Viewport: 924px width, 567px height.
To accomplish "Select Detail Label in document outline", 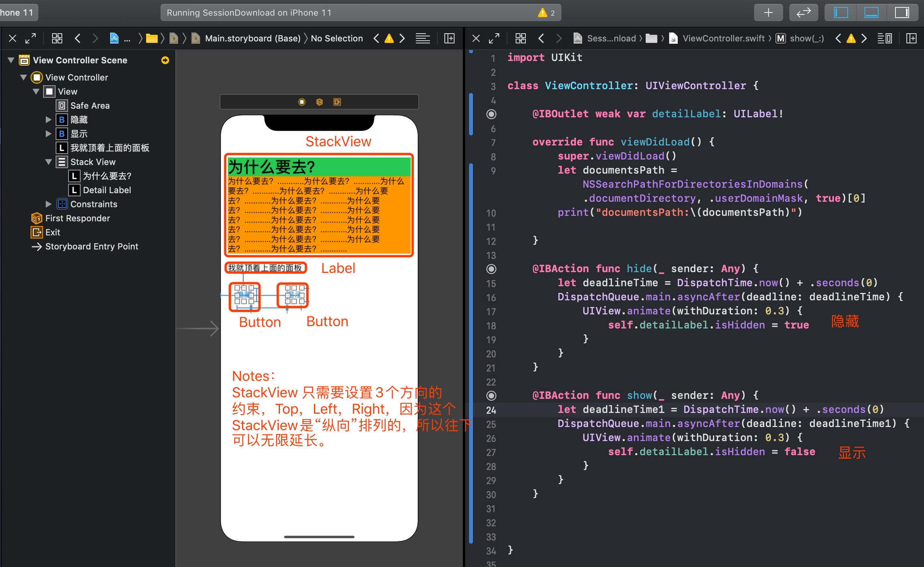I will (x=107, y=190).
